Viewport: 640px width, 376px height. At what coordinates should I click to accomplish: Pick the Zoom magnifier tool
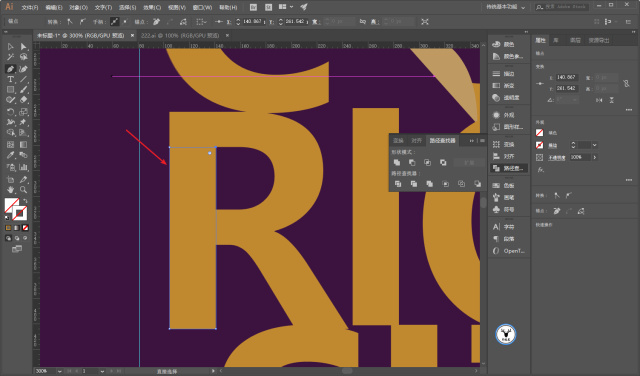(x=23, y=189)
